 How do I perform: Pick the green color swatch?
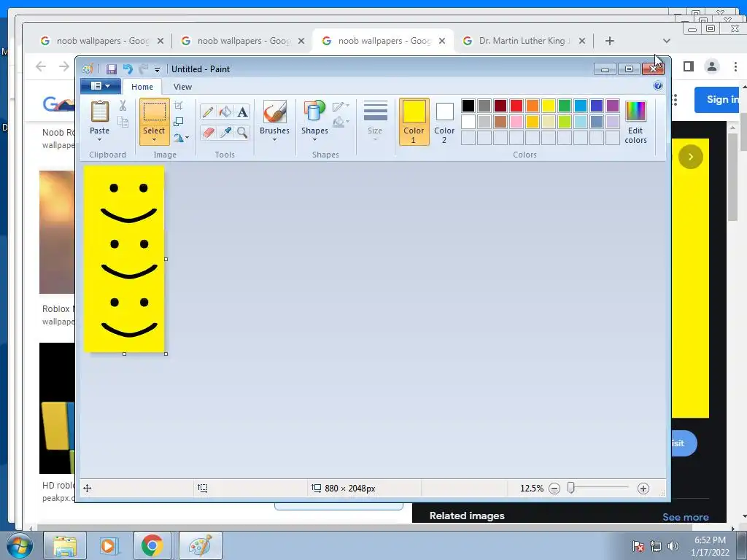click(564, 106)
